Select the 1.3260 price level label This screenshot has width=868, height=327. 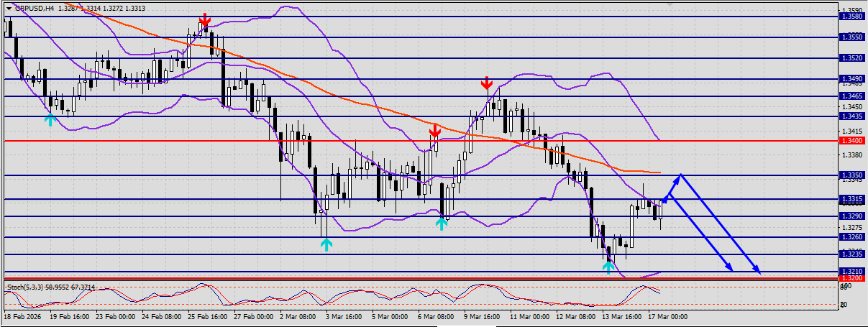pyautogui.click(x=851, y=237)
